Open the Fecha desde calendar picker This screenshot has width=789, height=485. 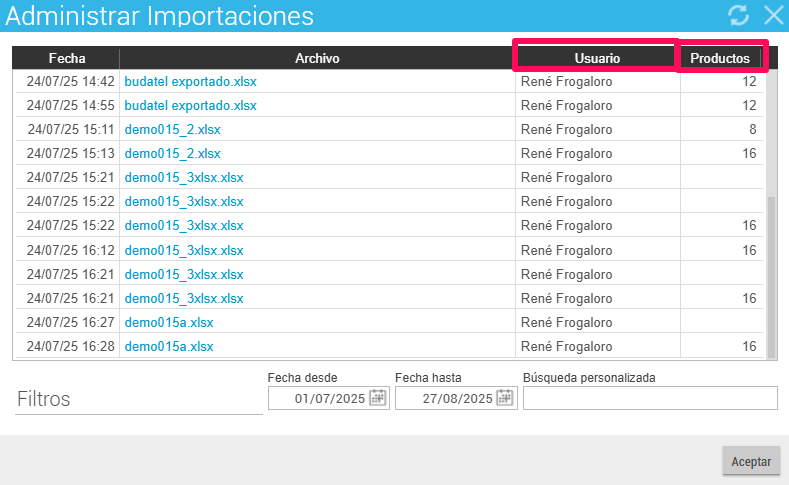[x=378, y=398]
